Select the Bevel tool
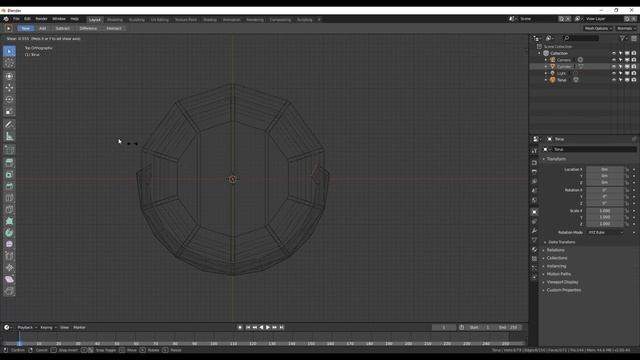Viewport: 640px width, 360px height. pyautogui.click(x=9, y=186)
